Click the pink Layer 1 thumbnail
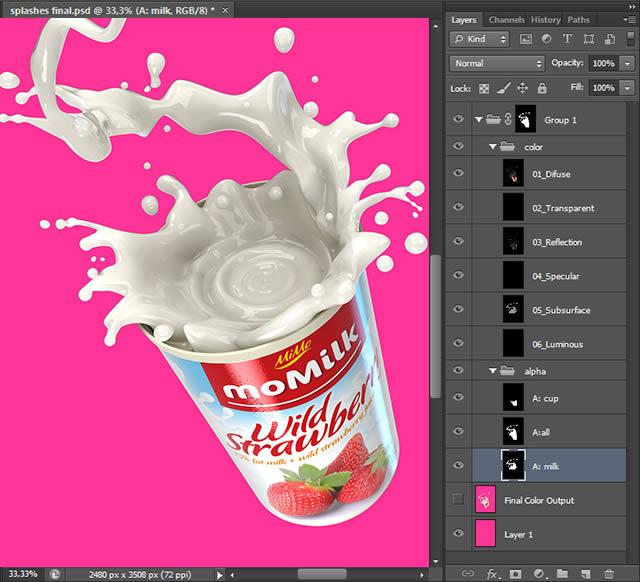Screen dimensions: 640x582 click(485, 533)
